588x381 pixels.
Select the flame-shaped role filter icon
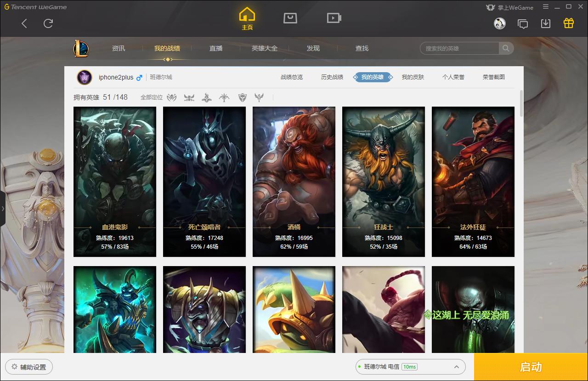click(x=207, y=97)
